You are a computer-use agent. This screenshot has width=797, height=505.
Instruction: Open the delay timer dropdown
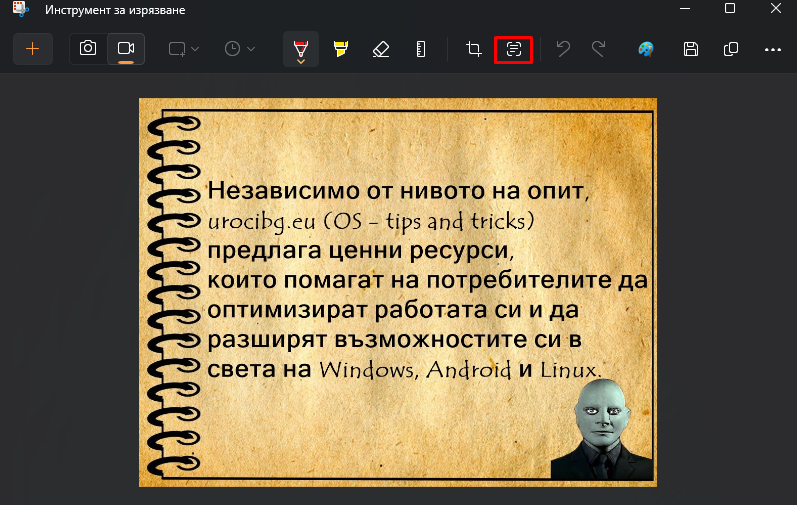239,49
